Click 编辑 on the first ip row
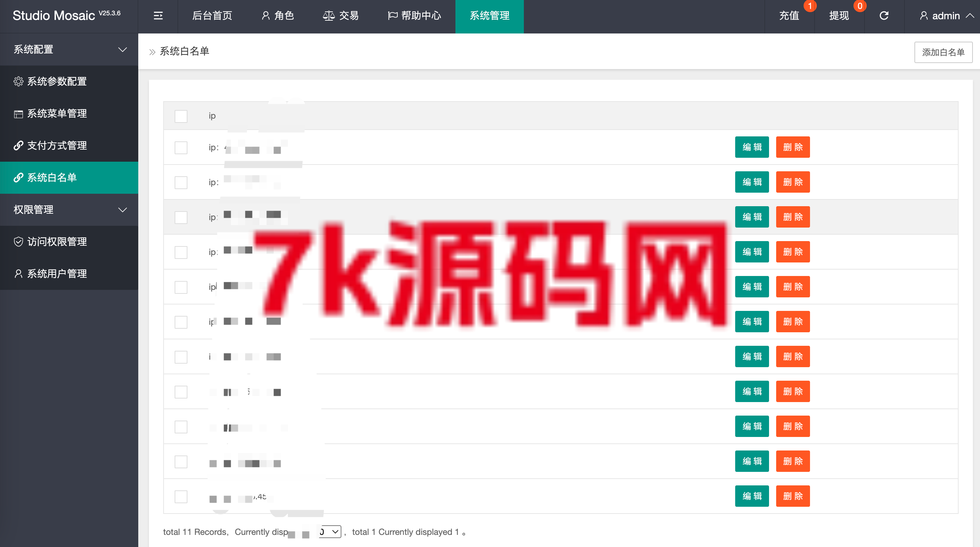This screenshot has height=547, width=980. click(751, 147)
